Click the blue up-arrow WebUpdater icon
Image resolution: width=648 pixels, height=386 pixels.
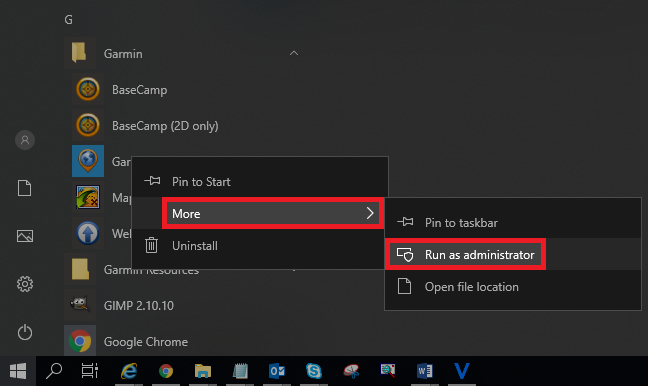click(x=88, y=233)
